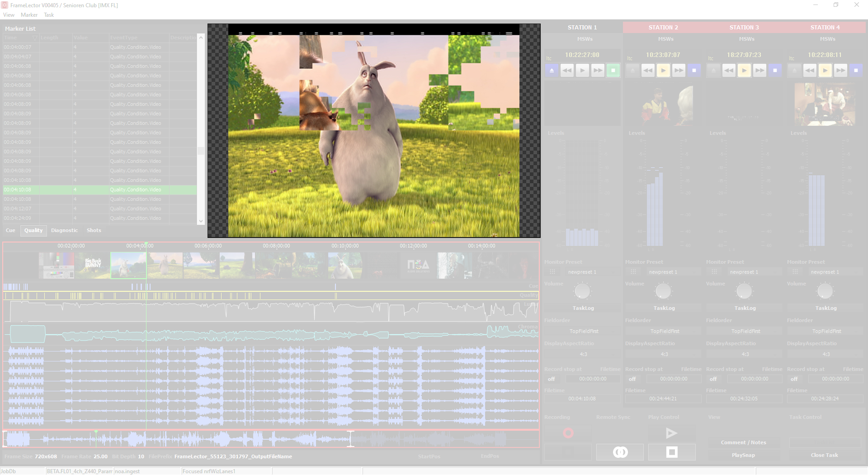Click Station 2 stop button

[x=694, y=71]
